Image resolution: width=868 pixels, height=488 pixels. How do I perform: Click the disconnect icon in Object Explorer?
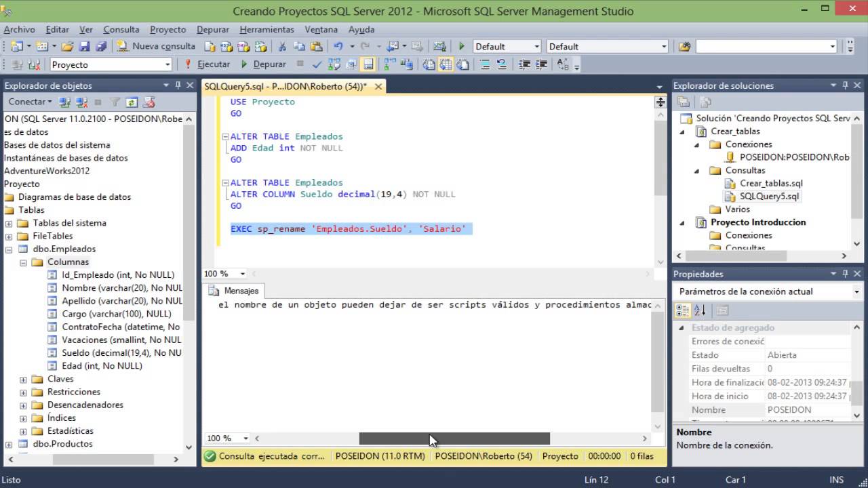[82, 102]
